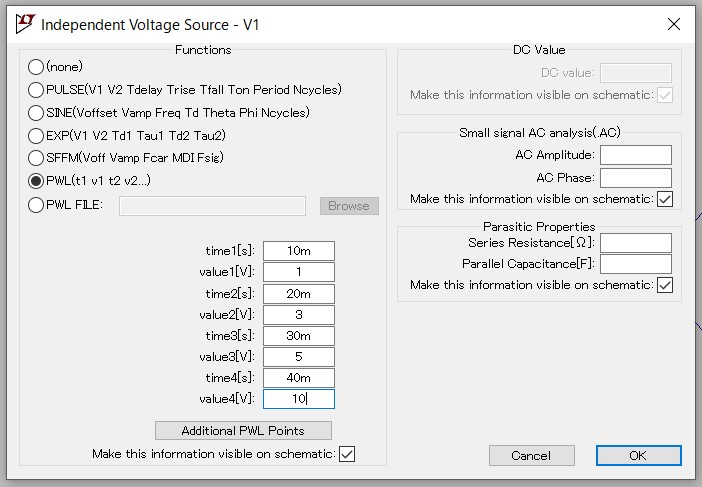Screen dimensions: 702x487
Task: Select the (none) function option
Action: tap(37, 67)
